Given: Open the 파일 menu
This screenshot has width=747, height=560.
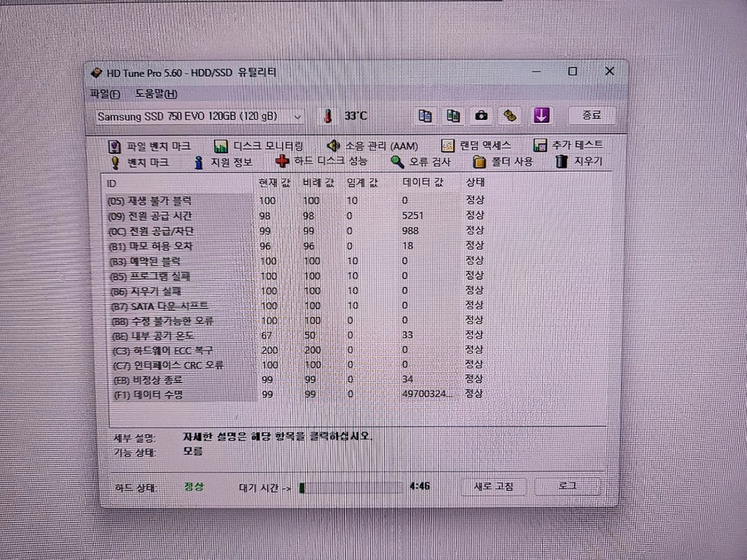Looking at the screenshot, I should click(x=105, y=94).
